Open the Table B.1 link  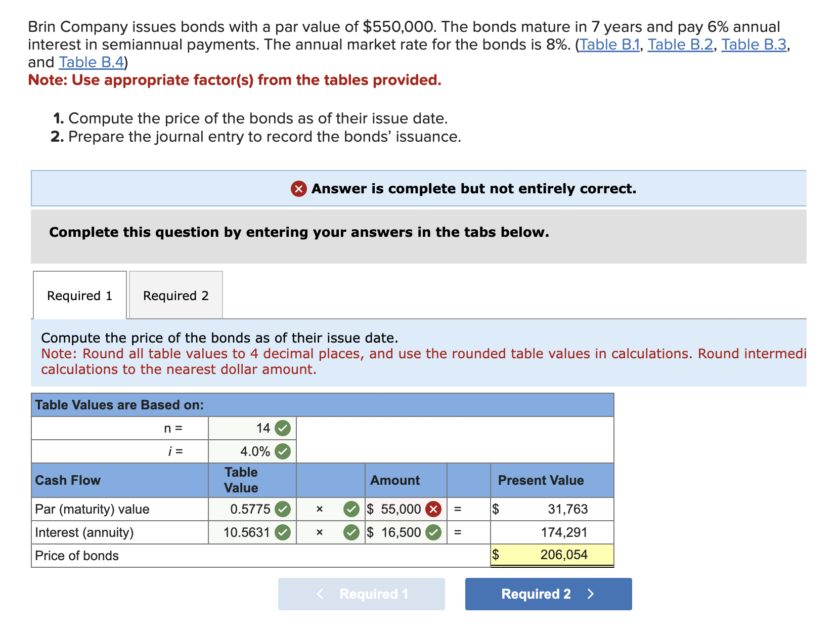click(x=609, y=45)
